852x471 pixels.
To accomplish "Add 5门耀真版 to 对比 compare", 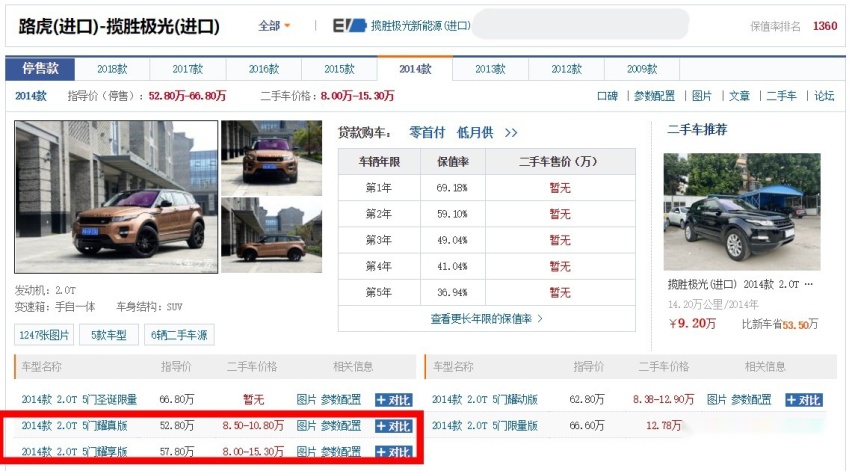I will pos(394,426).
